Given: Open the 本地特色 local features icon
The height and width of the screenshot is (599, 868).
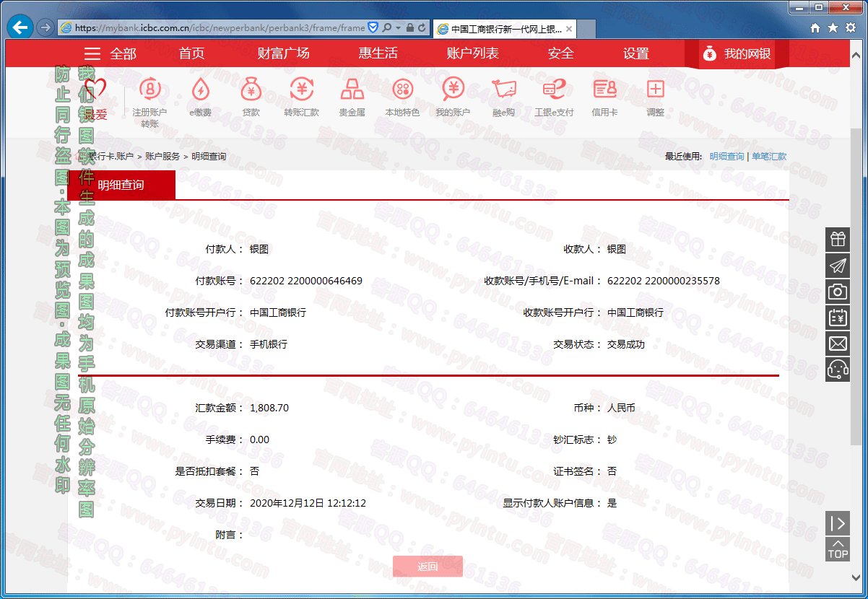Looking at the screenshot, I should 402,89.
